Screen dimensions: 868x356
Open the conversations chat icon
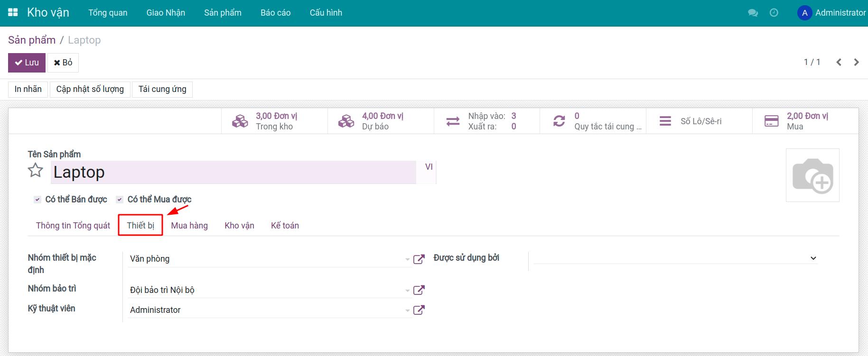[753, 13]
